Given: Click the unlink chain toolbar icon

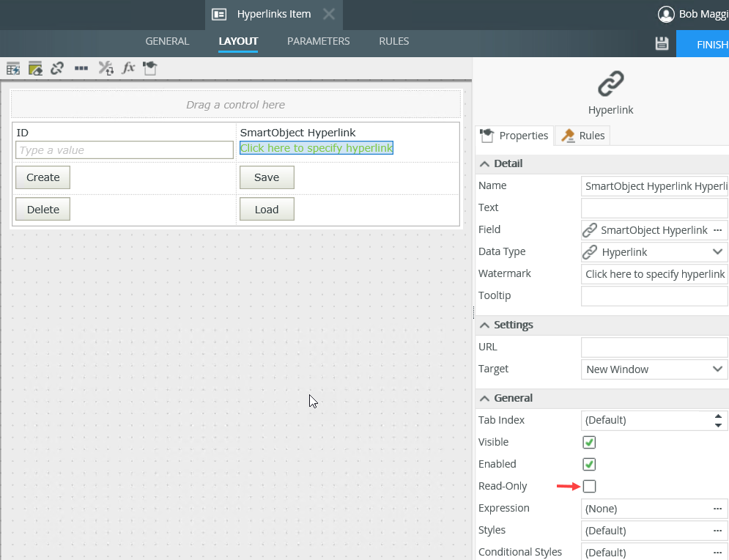Looking at the screenshot, I should 57,68.
